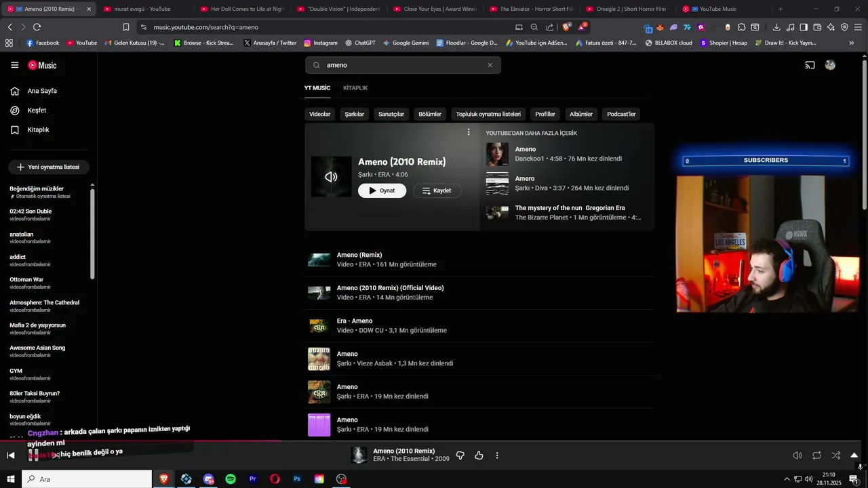Filter by Topluluk oynatma listeleri chip
This screenshot has width=868, height=488.
click(488, 114)
